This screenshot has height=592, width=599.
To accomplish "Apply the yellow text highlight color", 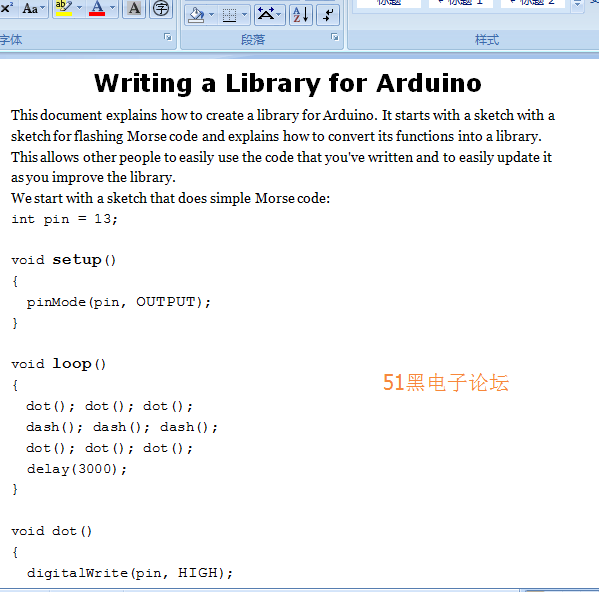I will click(63, 8).
